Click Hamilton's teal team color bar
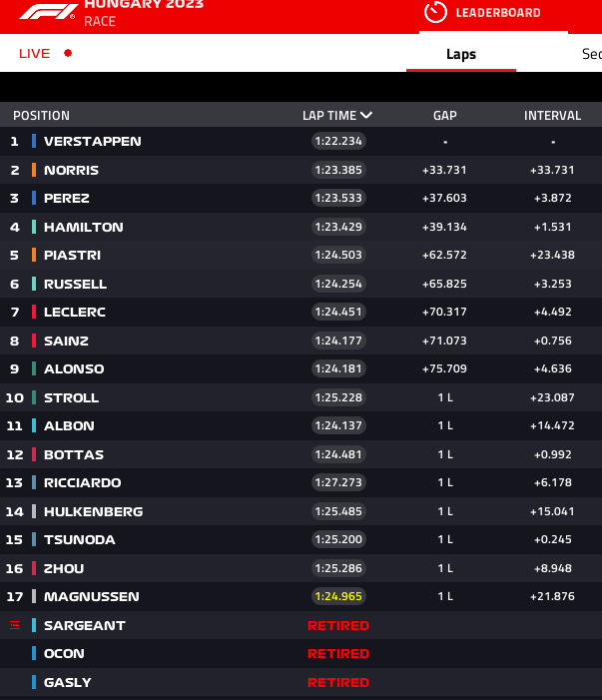602x700 pixels. tap(34, 227)
